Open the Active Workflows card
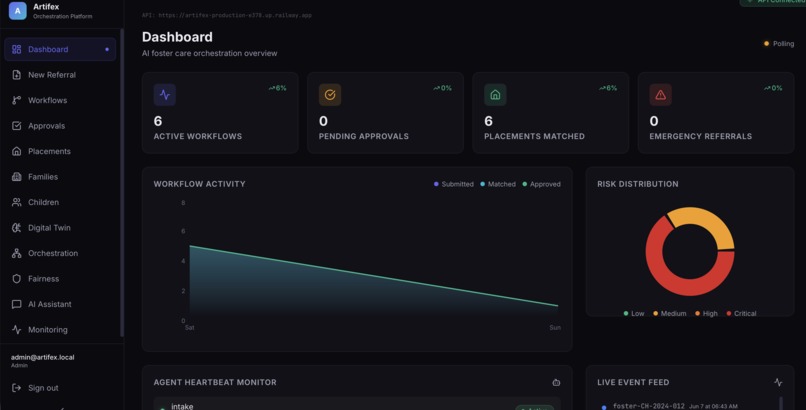Screen dimensions: 806x410 point(220,113)
